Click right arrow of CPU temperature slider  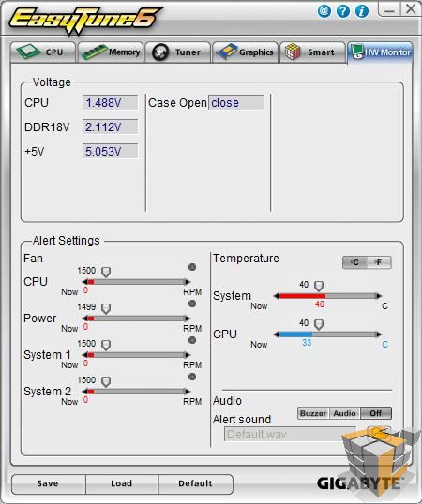379,334
